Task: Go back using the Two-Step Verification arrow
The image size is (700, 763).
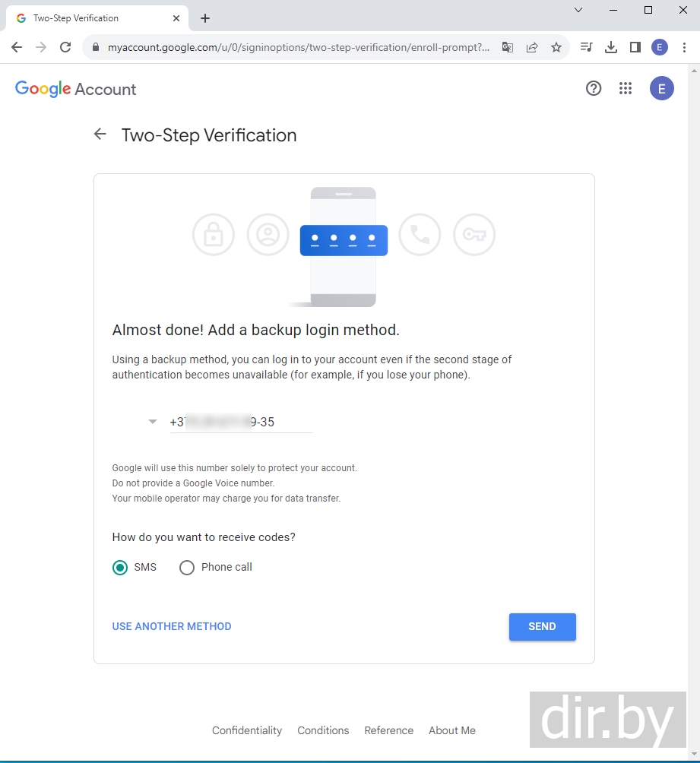Action: (x=100, y=135)
